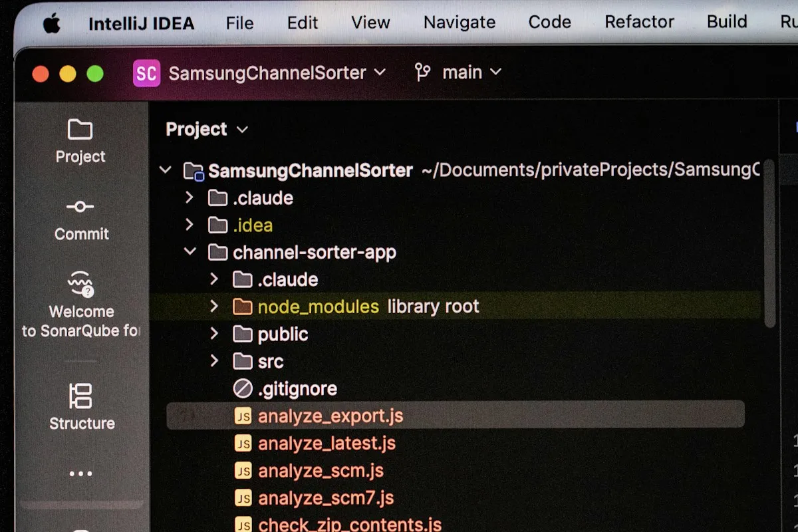Collapse the SamsungChannelSorter root node
The width and height of the screenshot is (798, 532).
coord(165,171)
